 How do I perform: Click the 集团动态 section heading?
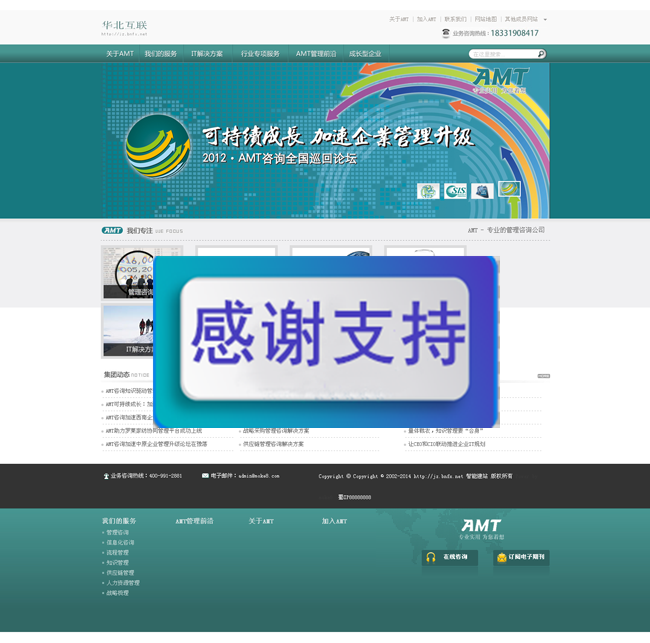point(116,375)
